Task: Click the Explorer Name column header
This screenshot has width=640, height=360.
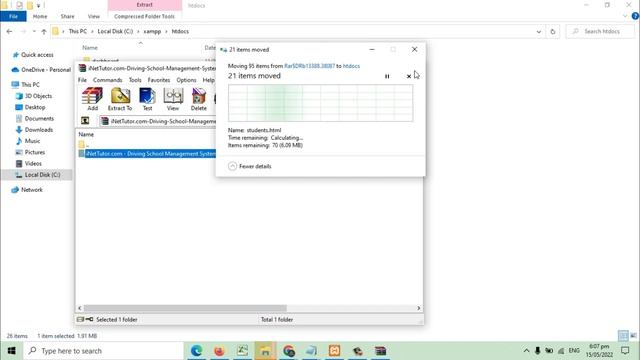Action: coord(90,48)
